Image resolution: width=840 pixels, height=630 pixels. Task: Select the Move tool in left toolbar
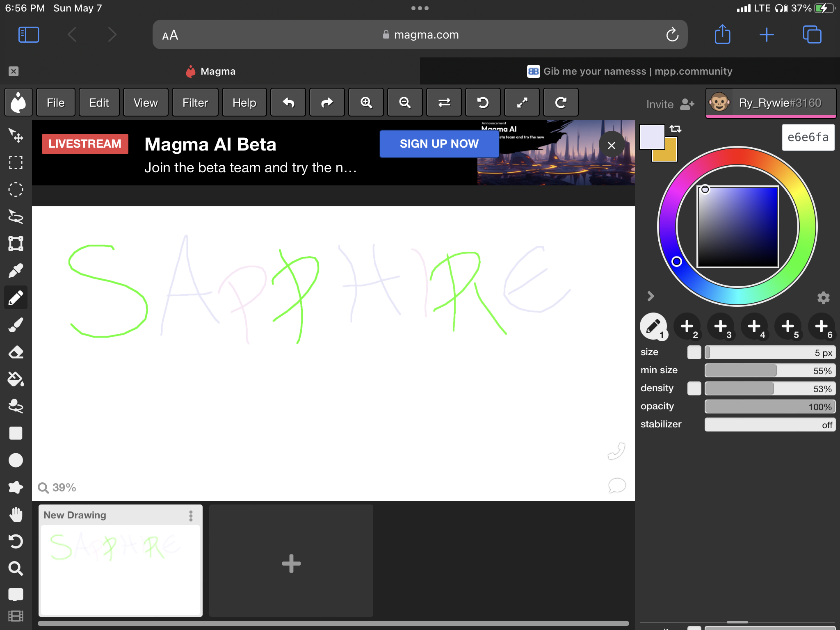click(16, 135)
